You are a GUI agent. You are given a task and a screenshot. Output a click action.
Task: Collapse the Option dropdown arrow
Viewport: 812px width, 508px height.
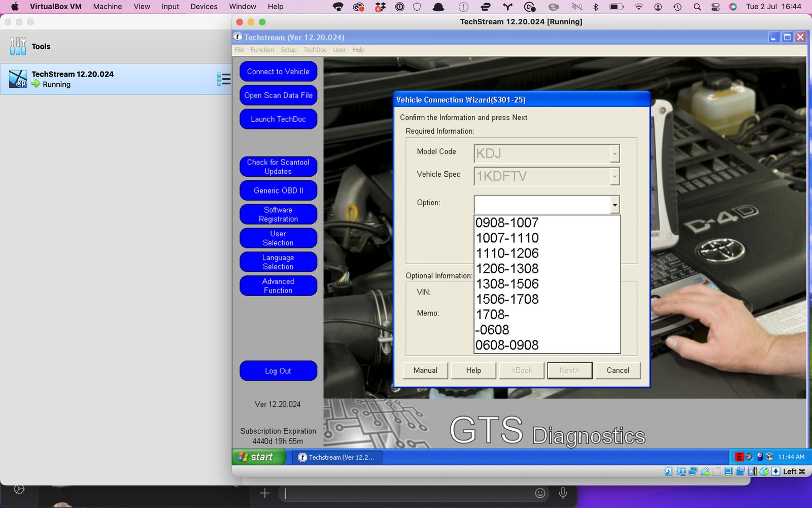[x=615, y=205]
